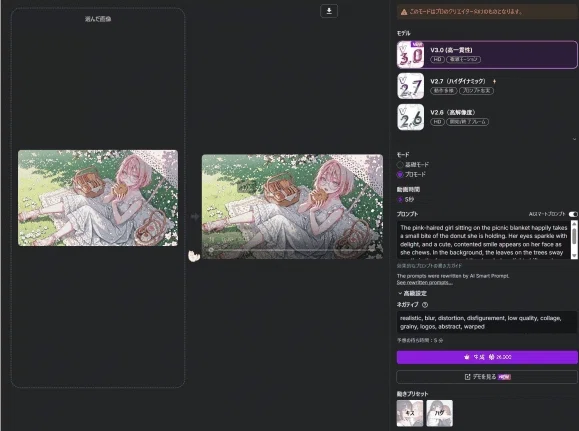
Task: Open the prompt writing guide link
Action: [x=429, y=266]
